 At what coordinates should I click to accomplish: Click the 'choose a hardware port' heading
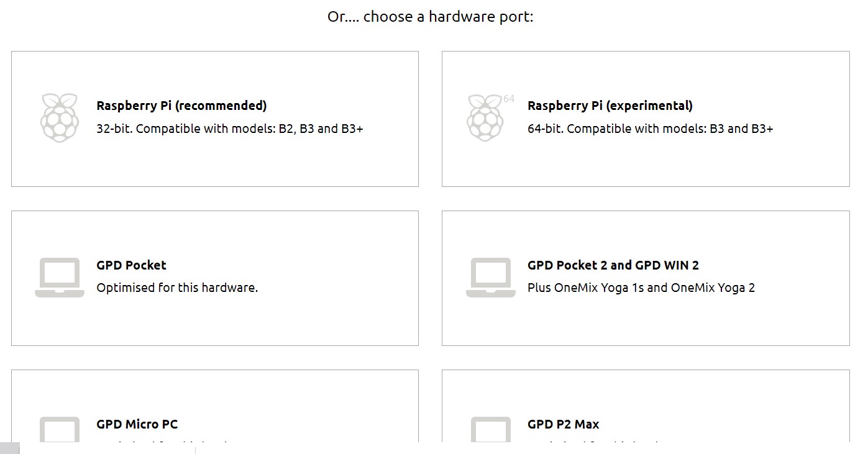point(431,17)
